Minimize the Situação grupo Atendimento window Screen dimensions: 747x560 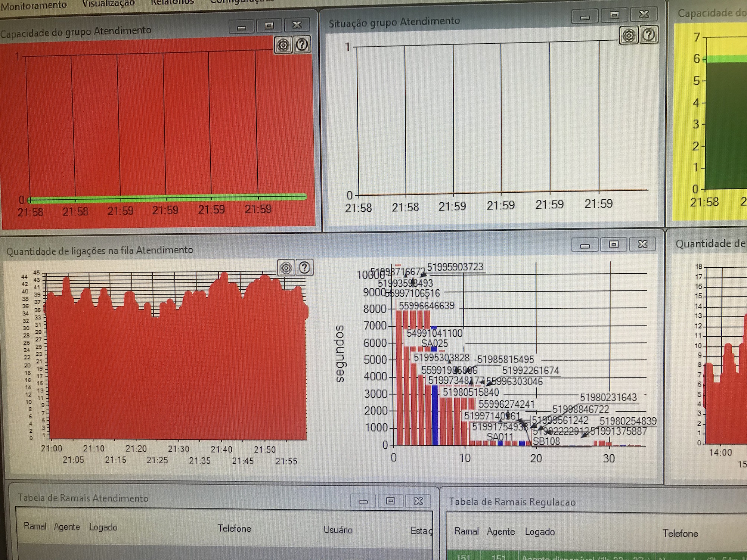coord(585,17)
